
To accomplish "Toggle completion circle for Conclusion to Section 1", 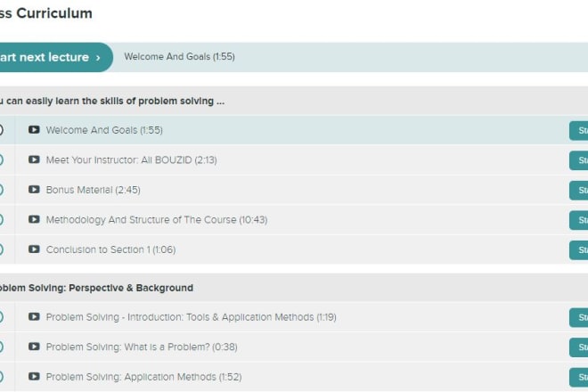I will pos(2,249).
